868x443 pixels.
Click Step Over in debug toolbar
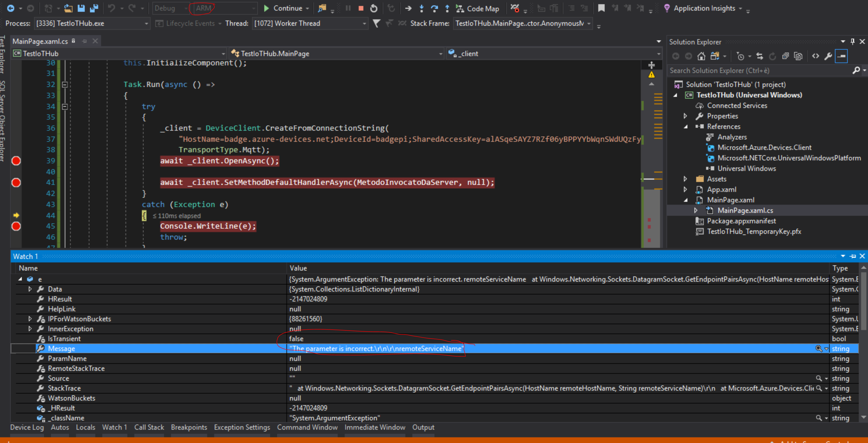pyautogui.click(x=434, y=8)
